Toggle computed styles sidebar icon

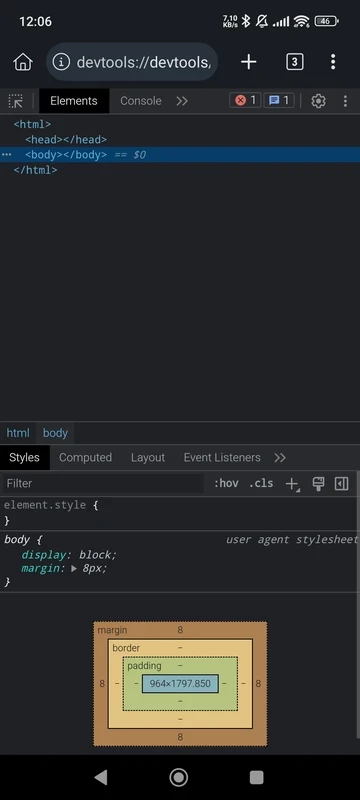[342, 484]
